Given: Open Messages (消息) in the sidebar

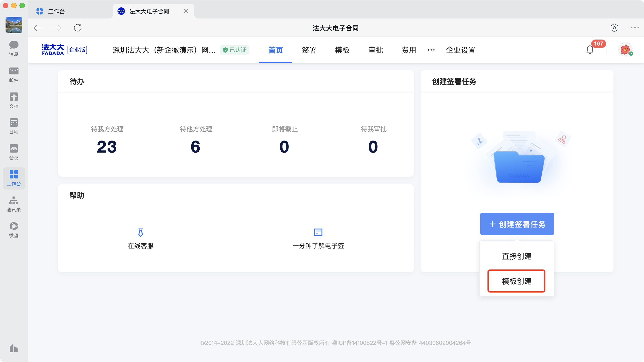Looking at the screenshot, I should tap(14, 49).
